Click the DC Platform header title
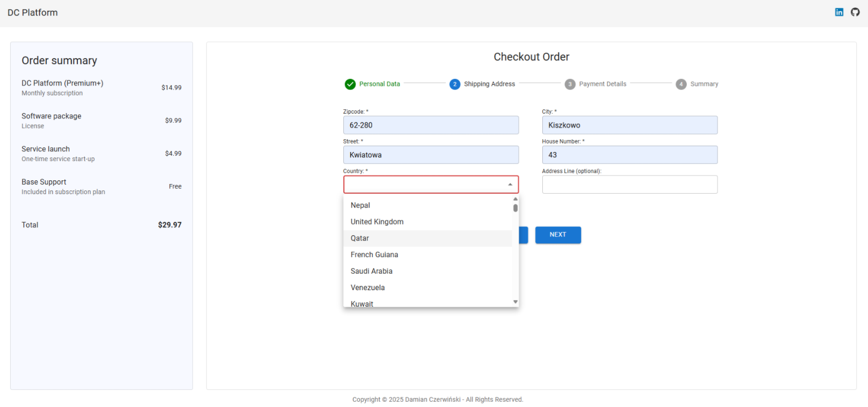This screenshot has height=407, width=868. (x=33, y=13)
